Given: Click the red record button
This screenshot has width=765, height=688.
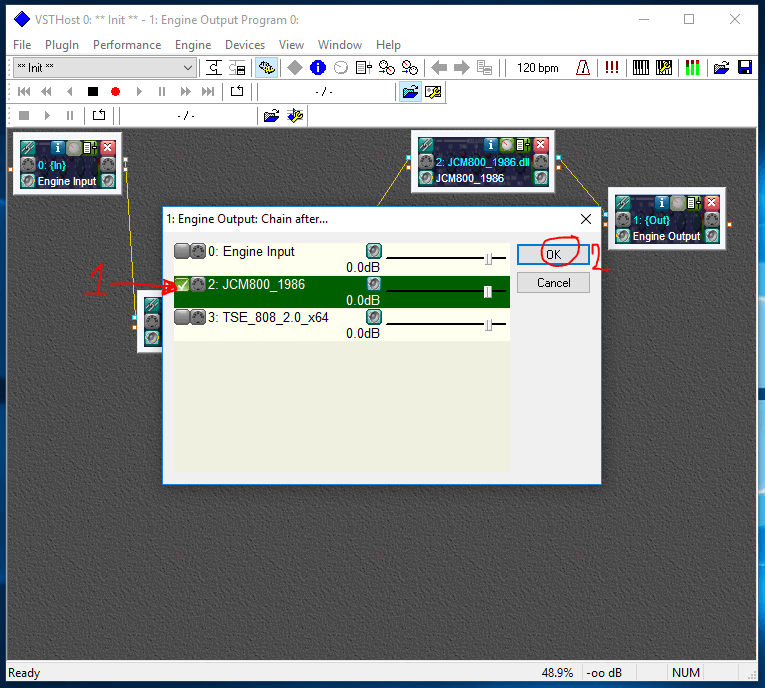Looking at the screenshot, I should [x=116, y=92].
